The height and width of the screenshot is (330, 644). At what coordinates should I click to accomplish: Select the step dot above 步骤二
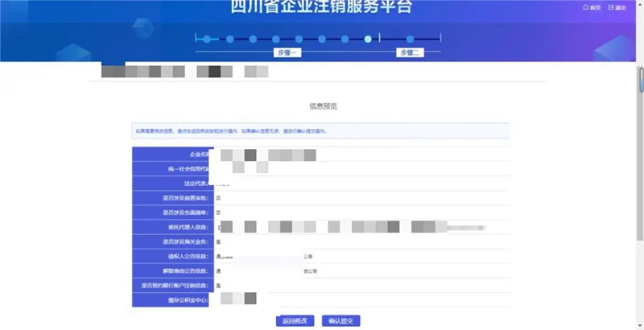(x=410, y=39)
